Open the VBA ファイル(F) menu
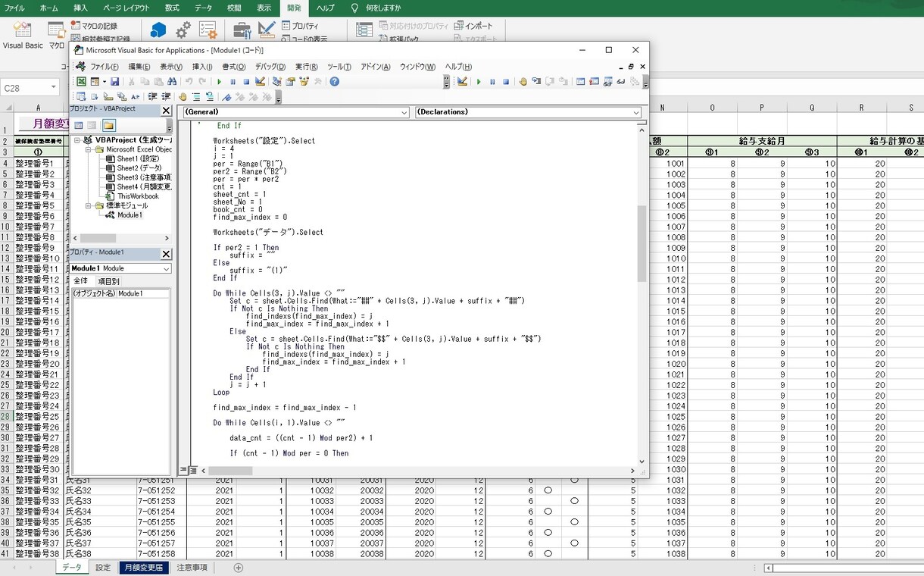The image size is (924, 576). (104, 67)
